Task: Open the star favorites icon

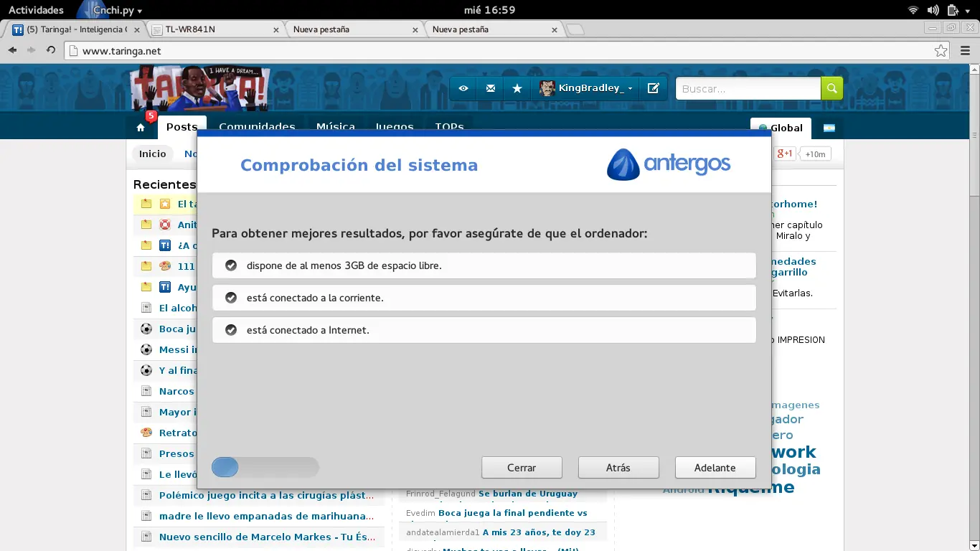Action: (517, 88)
